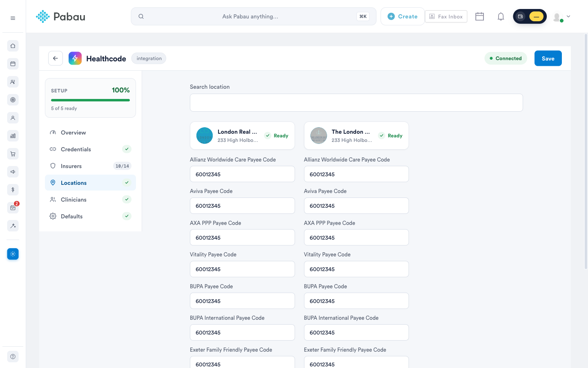Open the Defaults section
Screen dimensions: 588x368
pyautogui.click(x=90, y=216)
